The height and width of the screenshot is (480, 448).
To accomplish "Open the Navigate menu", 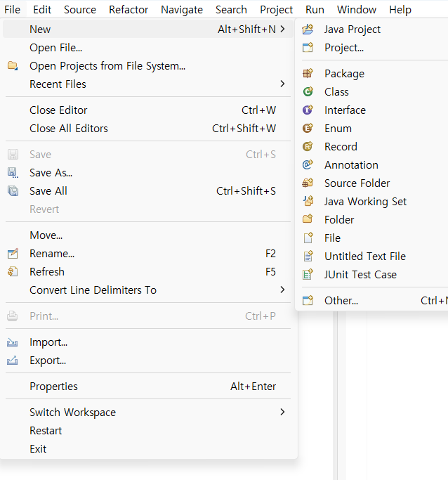I will pyautogui.click(x=182, y=10).
